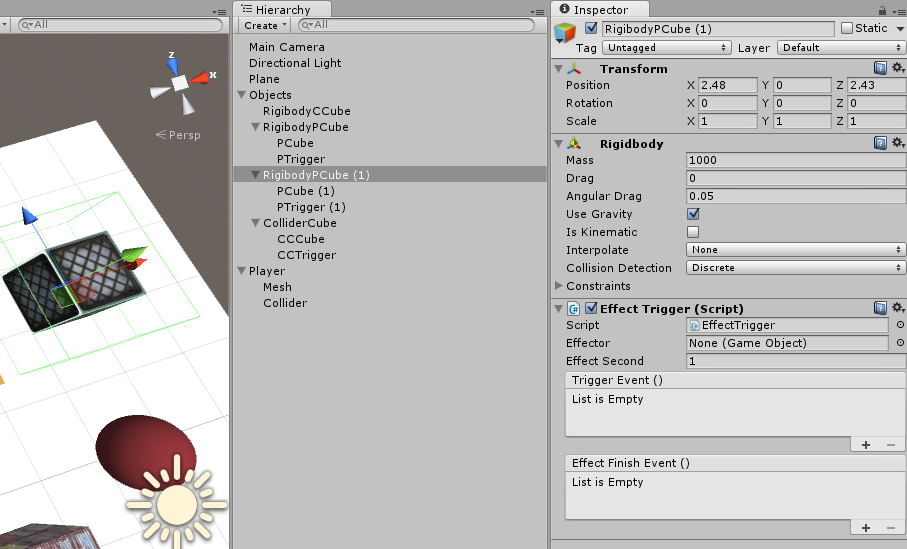Add entry to Trigger Event list with plus
907x549 pixels.
coord(866,445)
